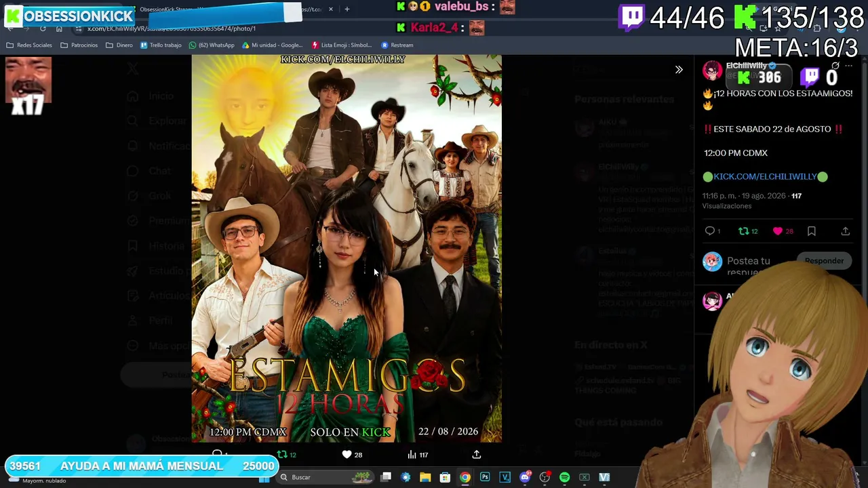868x488 pixels.
Task: Unlike the tweet via the pink heart icon
Action: (778, 231)
